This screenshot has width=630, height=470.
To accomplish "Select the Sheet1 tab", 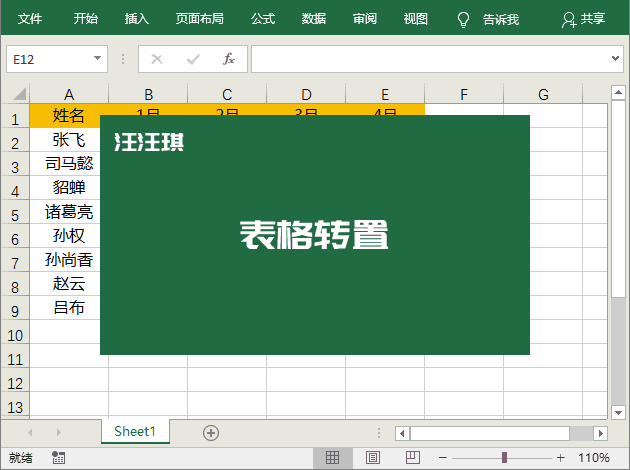I will [x=135, y=431].
